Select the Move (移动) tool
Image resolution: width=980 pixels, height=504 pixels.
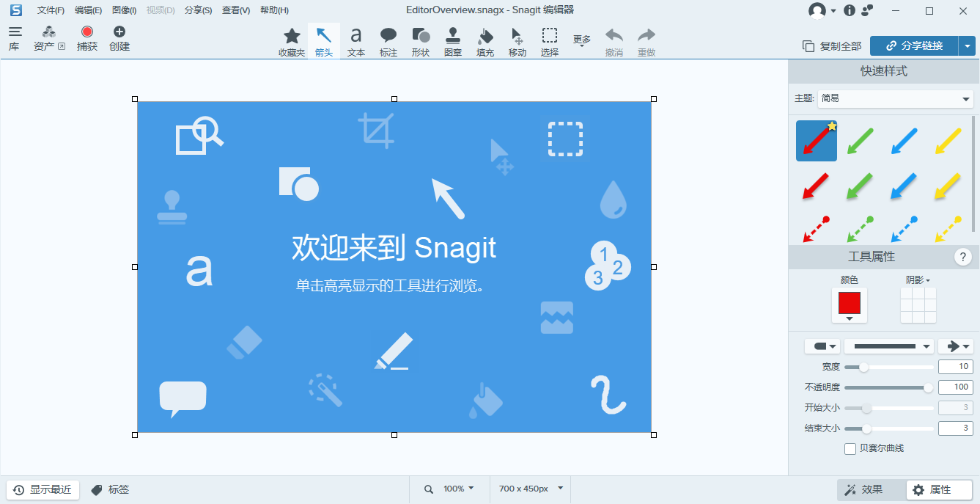coord(517,41)
